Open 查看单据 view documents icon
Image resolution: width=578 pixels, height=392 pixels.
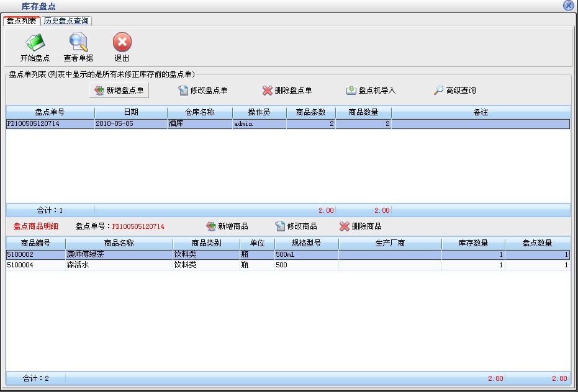pos(78,43)
